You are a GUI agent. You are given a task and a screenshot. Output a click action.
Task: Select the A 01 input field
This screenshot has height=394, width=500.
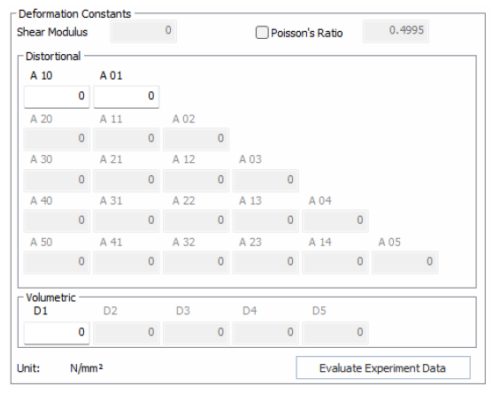[126, 97]
